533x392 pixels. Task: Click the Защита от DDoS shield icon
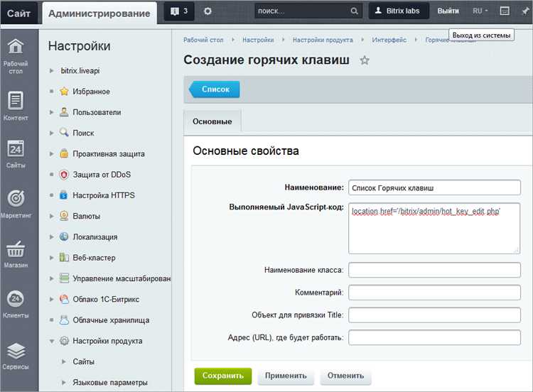[64, 175]
